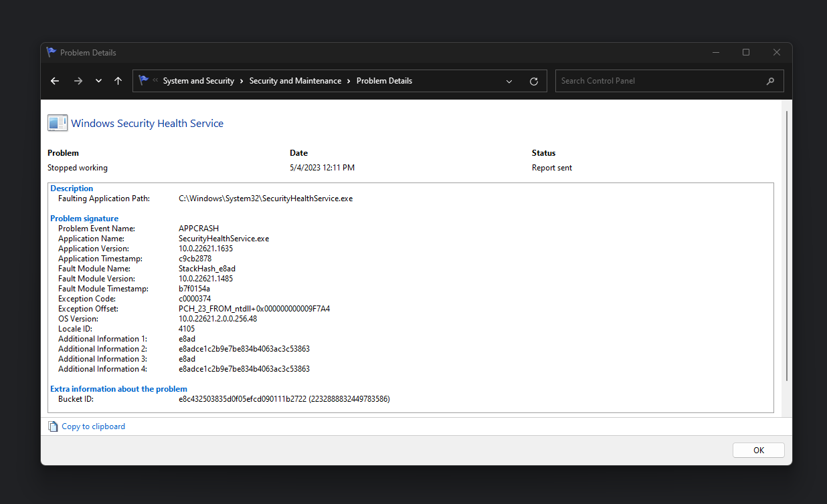This screenshot has width=827, height=504.
Task: Click the Additional Information 4 hash value
Action: click(244, 369)
